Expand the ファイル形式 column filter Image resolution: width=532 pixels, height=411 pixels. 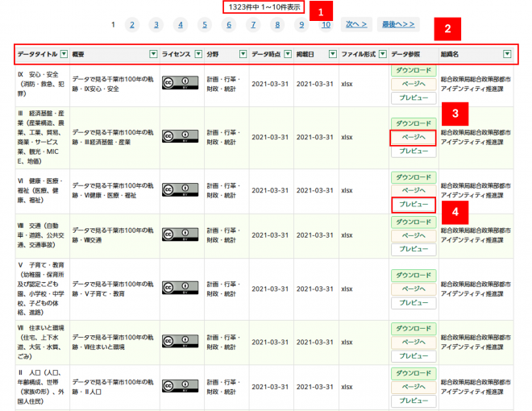(x=382, y=54)
